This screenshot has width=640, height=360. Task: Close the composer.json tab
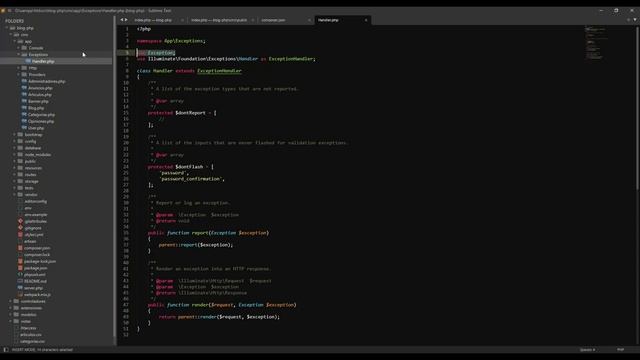[309, 20]
